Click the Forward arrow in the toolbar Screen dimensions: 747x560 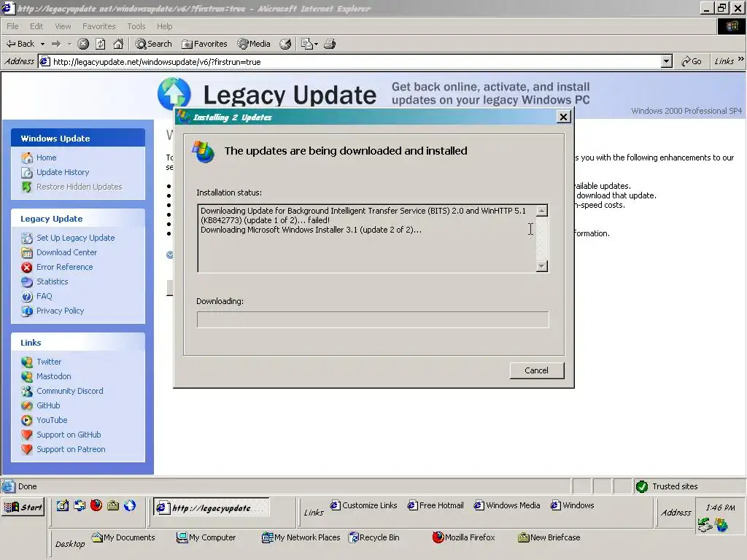tap(56, 44)
